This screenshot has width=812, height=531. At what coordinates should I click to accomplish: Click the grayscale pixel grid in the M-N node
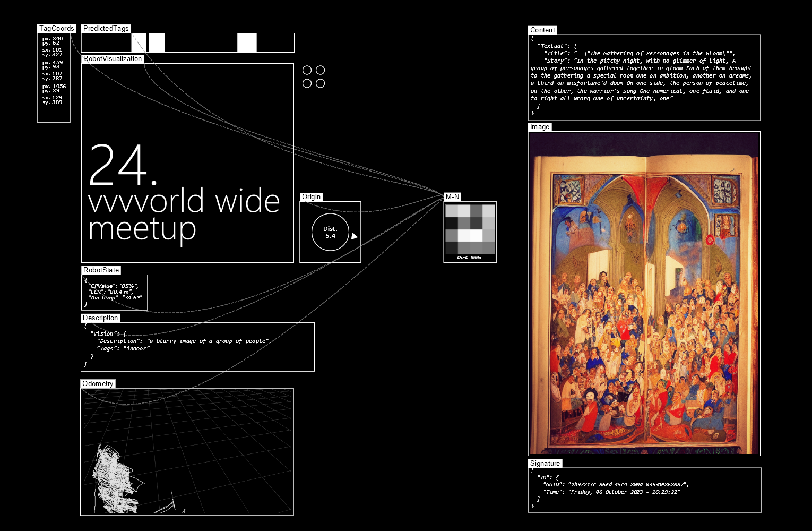pyautogui.click(x=470, y=229)
